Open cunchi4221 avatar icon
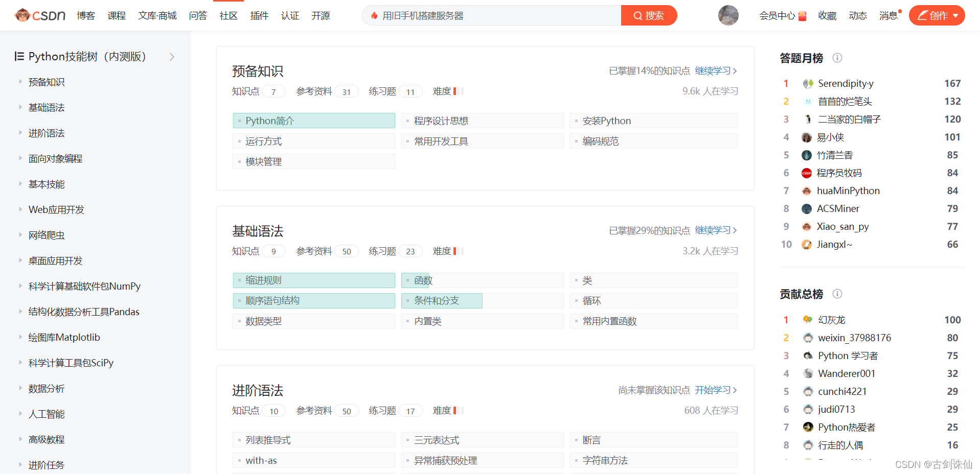Screen dimensions: 980x474 pyautogui.click(x=808, y=391)
